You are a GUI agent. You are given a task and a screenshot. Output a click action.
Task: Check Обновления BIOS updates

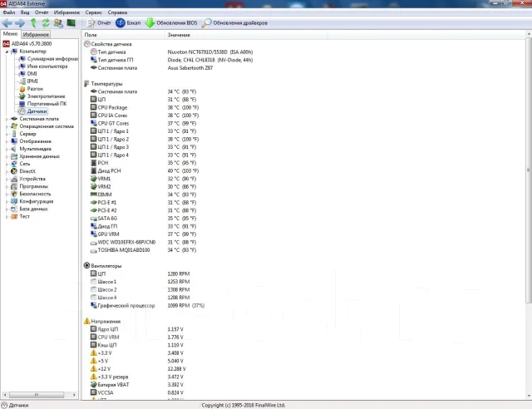[x=171, y=23]
